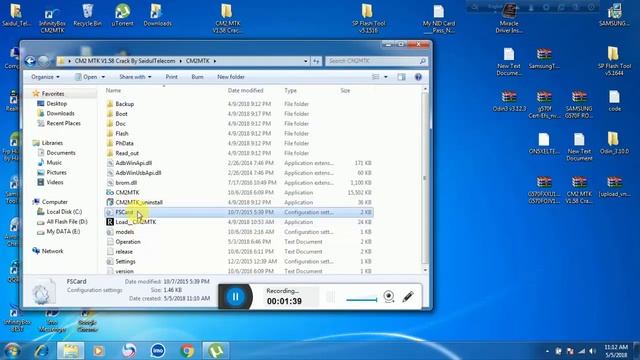Image resolution: width=640 pixels, height=360 pixels.
Task: Open Windows Start button
Action: (x=12, y=351)
